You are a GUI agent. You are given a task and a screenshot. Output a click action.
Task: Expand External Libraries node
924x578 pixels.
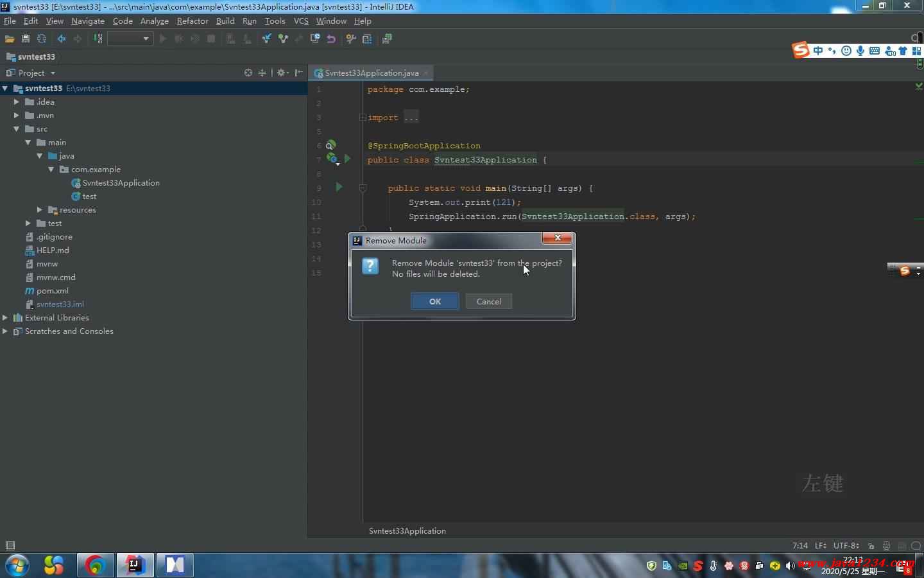[x=5, y=318]
